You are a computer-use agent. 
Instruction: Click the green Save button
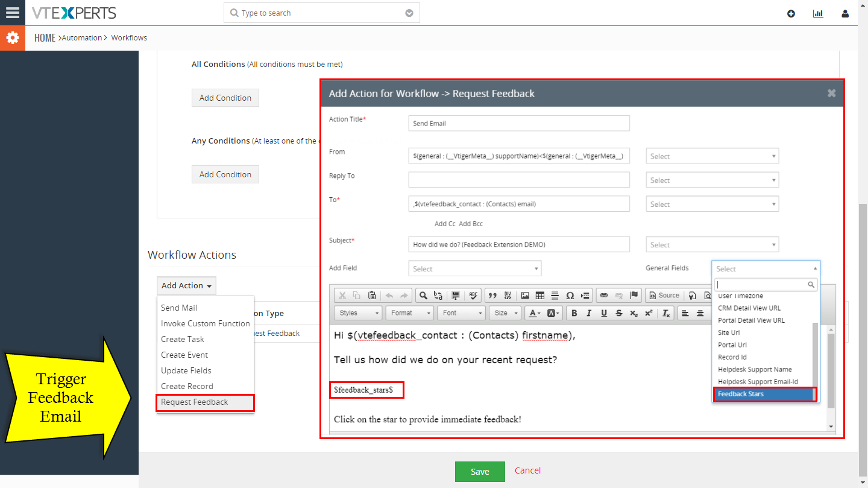[480, 472]
